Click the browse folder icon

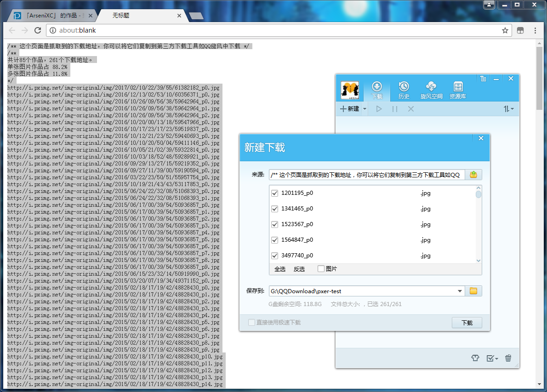coord(473,291)
